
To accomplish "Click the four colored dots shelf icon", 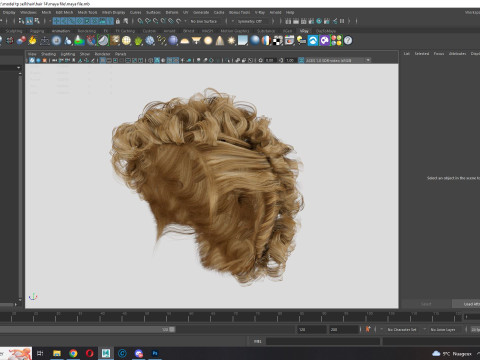I will 336,41.
